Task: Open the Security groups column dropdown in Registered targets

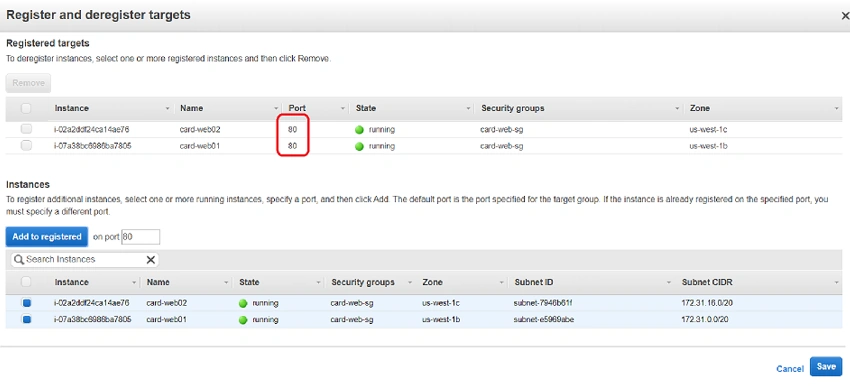Action: 677,109
